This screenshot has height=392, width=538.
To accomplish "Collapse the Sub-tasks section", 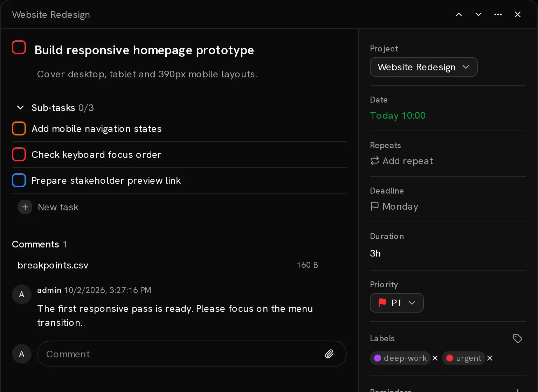I will point(20,107).
